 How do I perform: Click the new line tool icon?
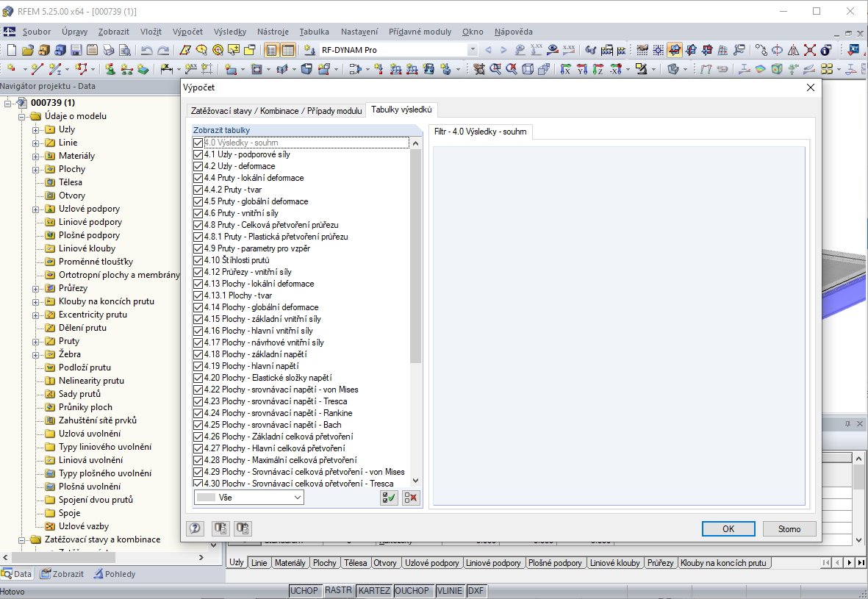[x=37, y=69]
